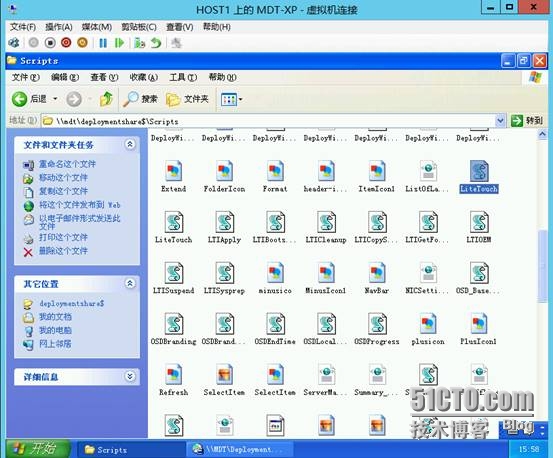Open Explorer's 工具(T) menu
The height and width of the screenshot is (458, 553).
point(183,77)
